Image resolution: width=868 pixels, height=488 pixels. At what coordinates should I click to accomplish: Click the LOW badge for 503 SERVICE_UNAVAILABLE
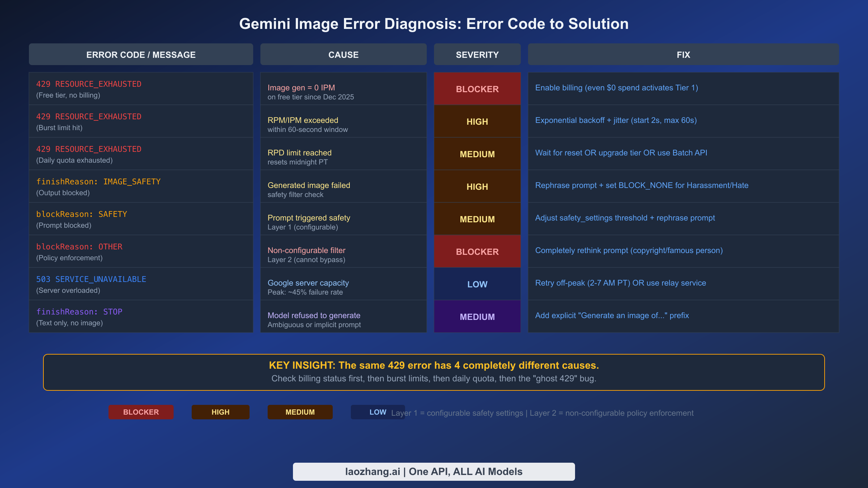[x=477, y=284]
